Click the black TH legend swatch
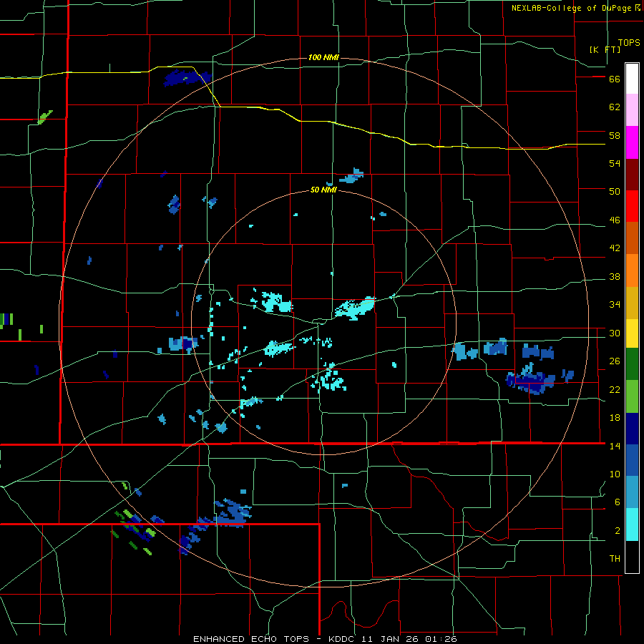644x644 pixels. point(632,557)
